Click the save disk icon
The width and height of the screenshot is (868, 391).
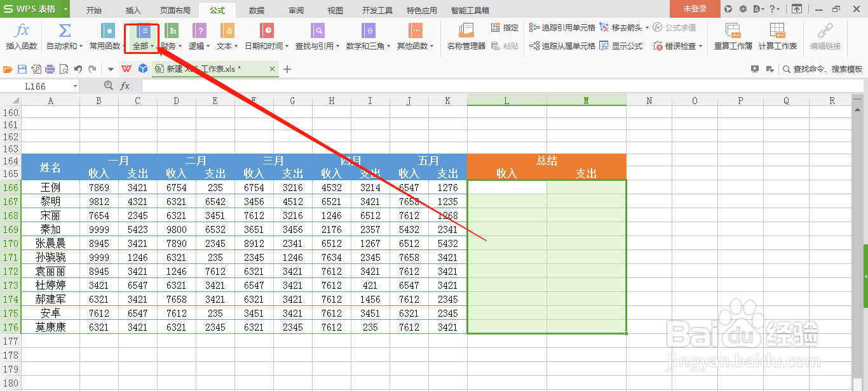[22, 69]
